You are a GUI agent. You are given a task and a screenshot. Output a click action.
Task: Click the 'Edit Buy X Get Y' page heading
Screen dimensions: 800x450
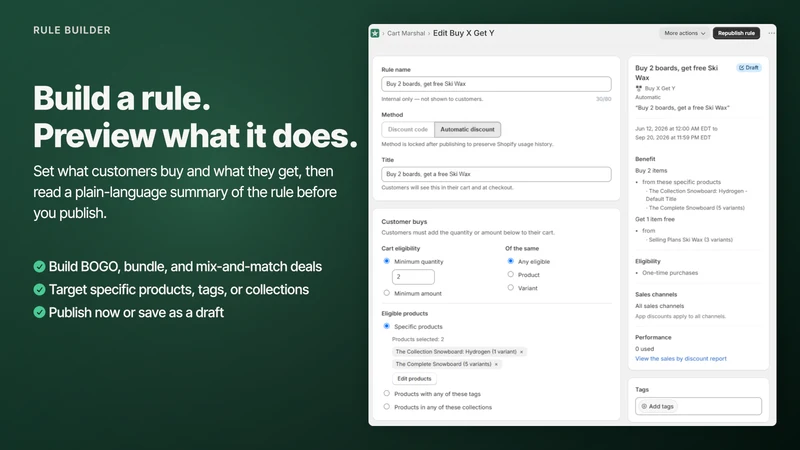click(463, 33)
